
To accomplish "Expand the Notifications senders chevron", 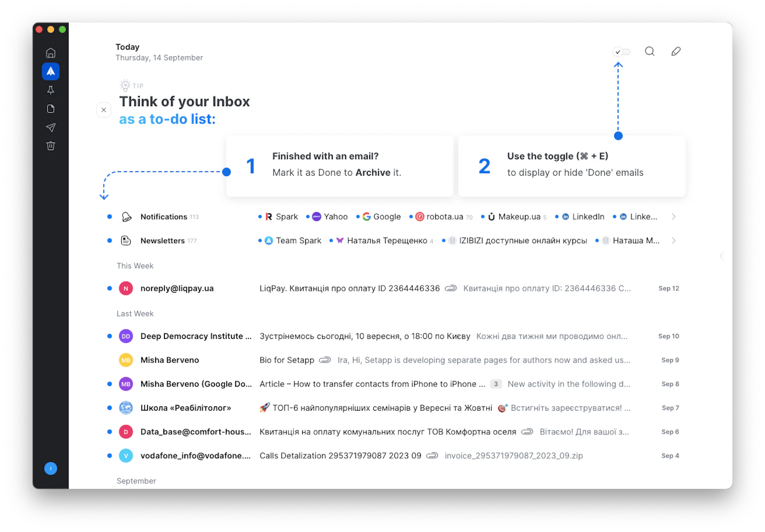I will [x=674, y=217].
